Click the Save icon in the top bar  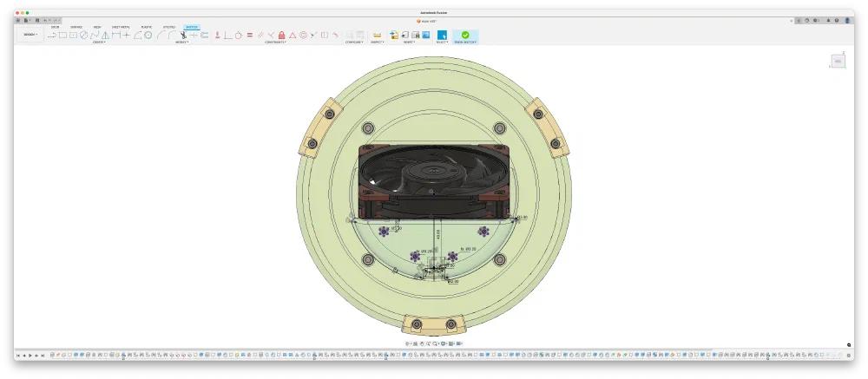click(37, 21)
